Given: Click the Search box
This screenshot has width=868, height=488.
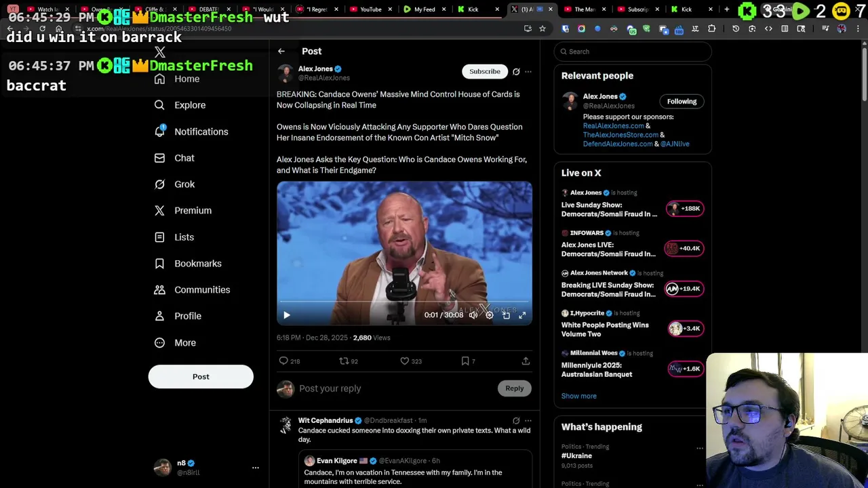Looking at the screenshot, I should (x=633, y=52).
